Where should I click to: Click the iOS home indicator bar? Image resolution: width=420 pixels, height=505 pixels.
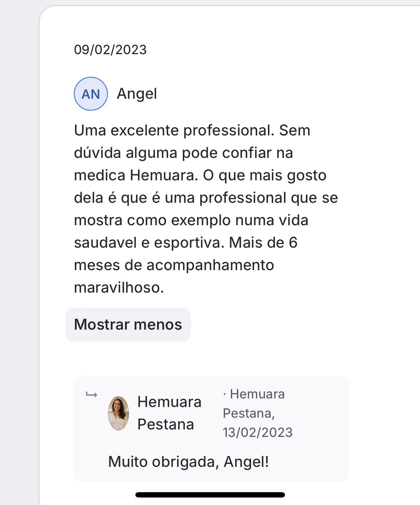point(210,495)
